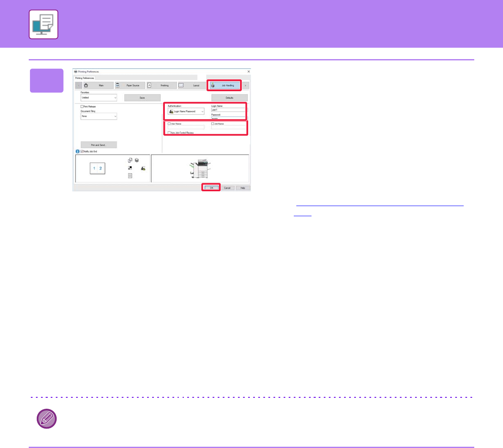
Task: Click the printer icon in the title bar
Action: 76,71
